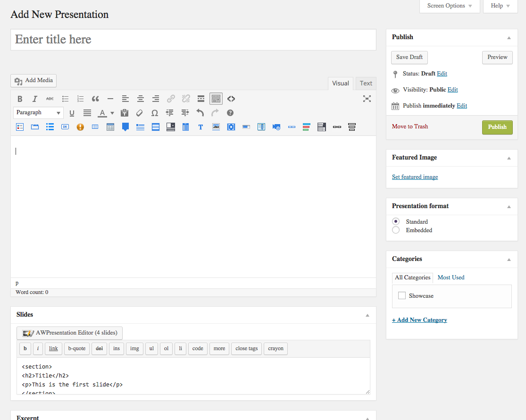
Task: Click the undo arrow icon
Action: pyautogui.click(x=200, y=113)
